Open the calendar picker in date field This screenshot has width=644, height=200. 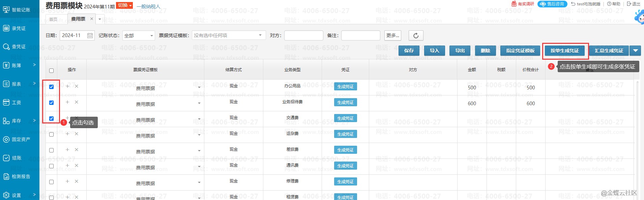[90, 35]
